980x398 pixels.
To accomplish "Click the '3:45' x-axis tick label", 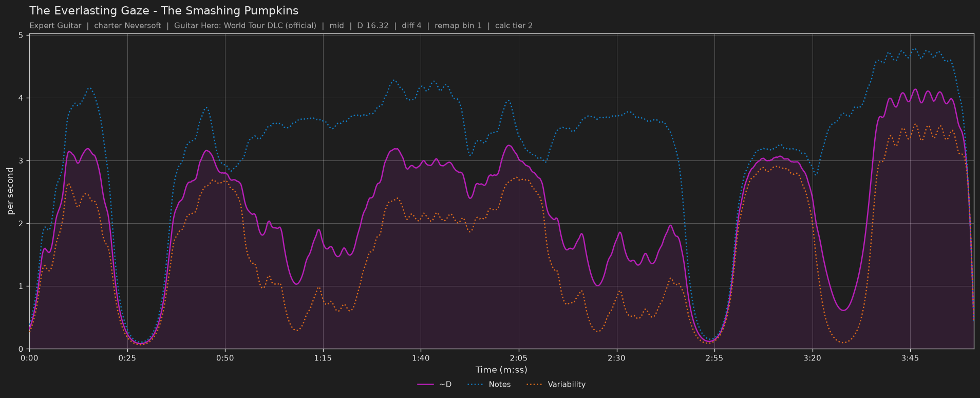I will (910, 358).
